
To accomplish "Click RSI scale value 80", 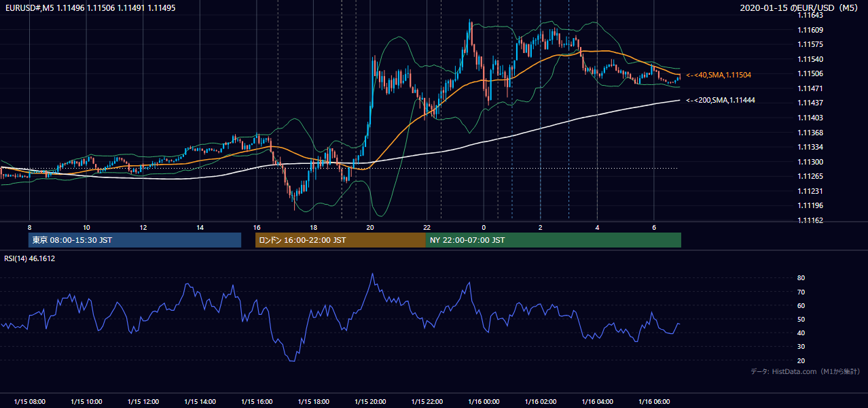I will coord(801,278).
